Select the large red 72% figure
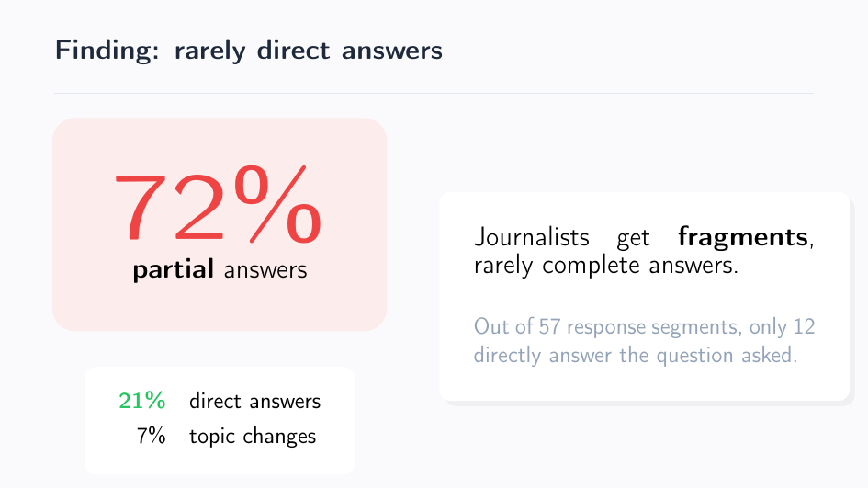 click(x=218, y=207)
